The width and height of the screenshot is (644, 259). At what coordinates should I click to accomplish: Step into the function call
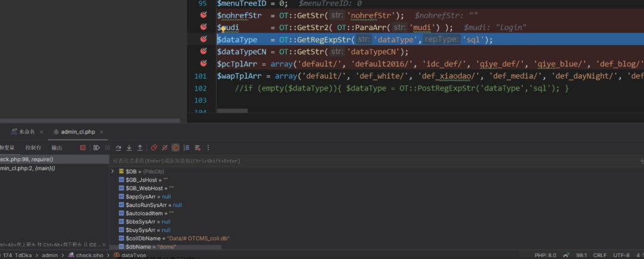click(129, 147)
